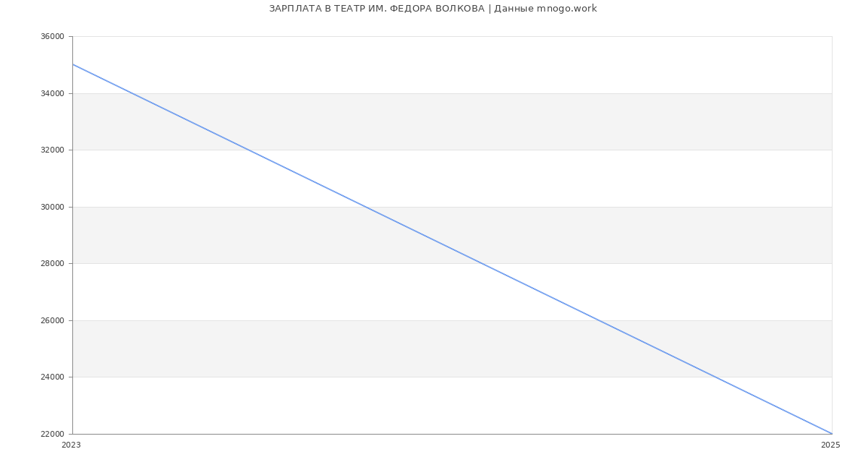Select the 30000 y-axis label
The image size is (868, 470).
point(52,207)
